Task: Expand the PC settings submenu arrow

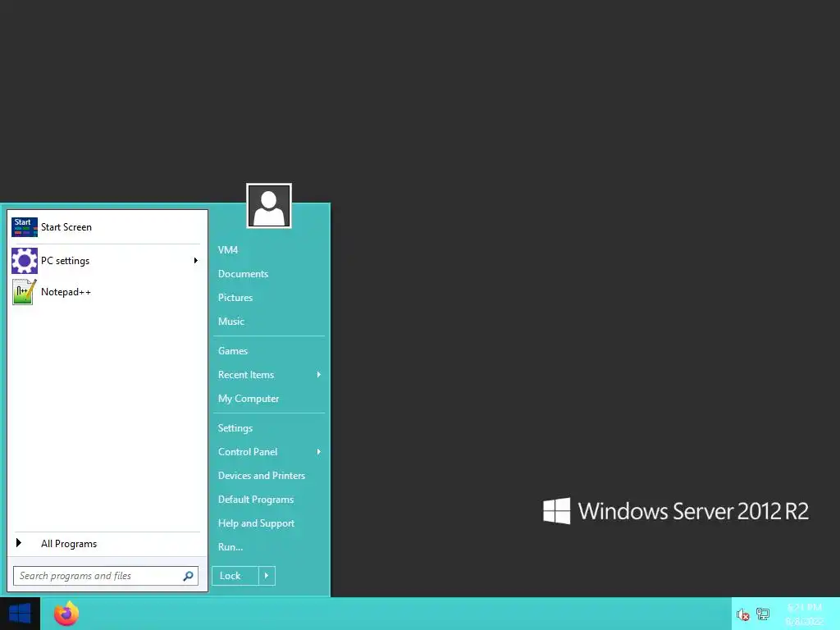Action: point(195,260)
